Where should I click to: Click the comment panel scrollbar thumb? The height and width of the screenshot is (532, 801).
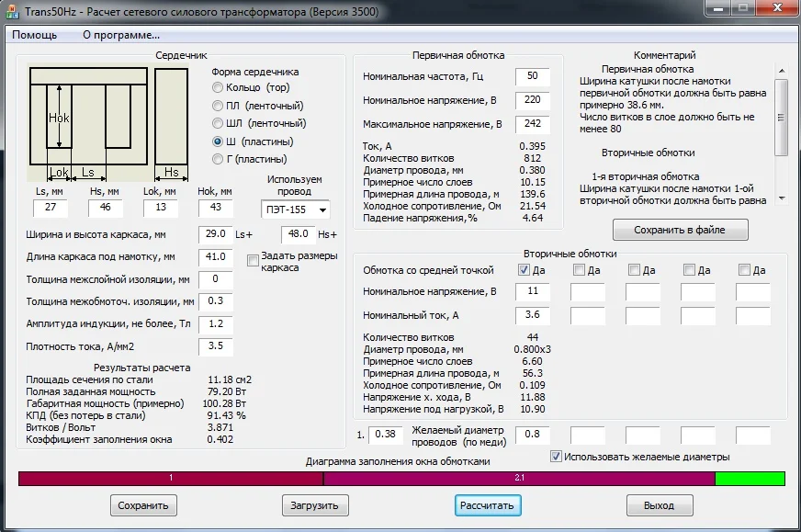tap(781, 118)
